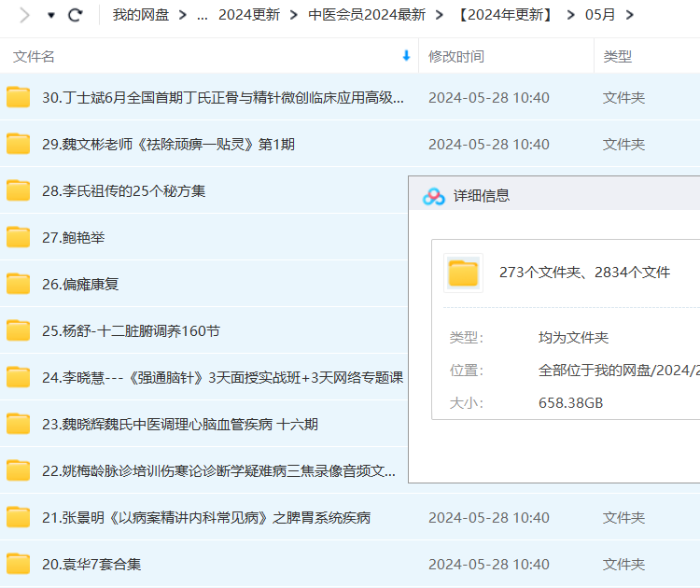Go to 我的网盘 in the breadcrumb
Screen dimensions: 700x588
pyautogui.click(x=141, y=15)
